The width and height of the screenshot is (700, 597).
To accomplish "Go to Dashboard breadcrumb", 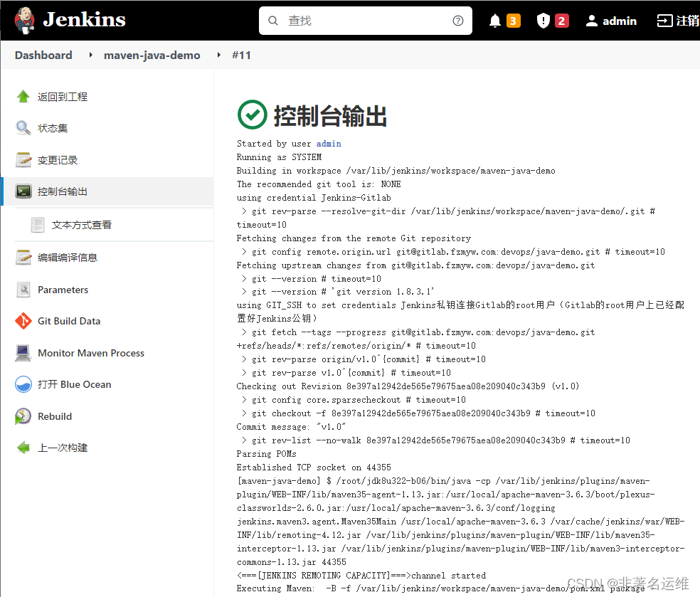I will (43, 56).
